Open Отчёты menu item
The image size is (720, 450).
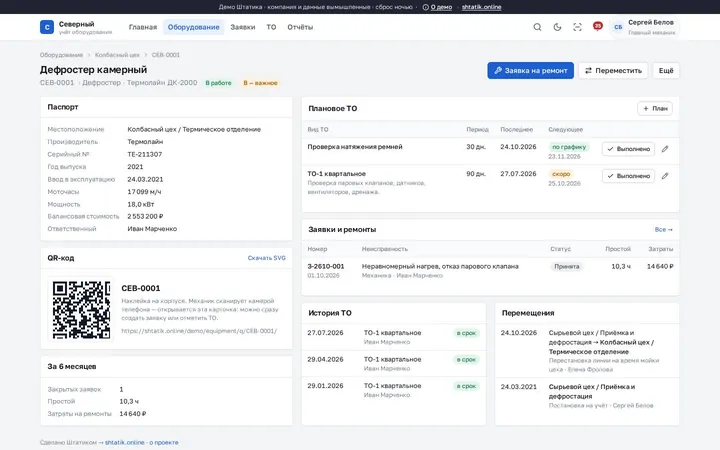[300, 27]
